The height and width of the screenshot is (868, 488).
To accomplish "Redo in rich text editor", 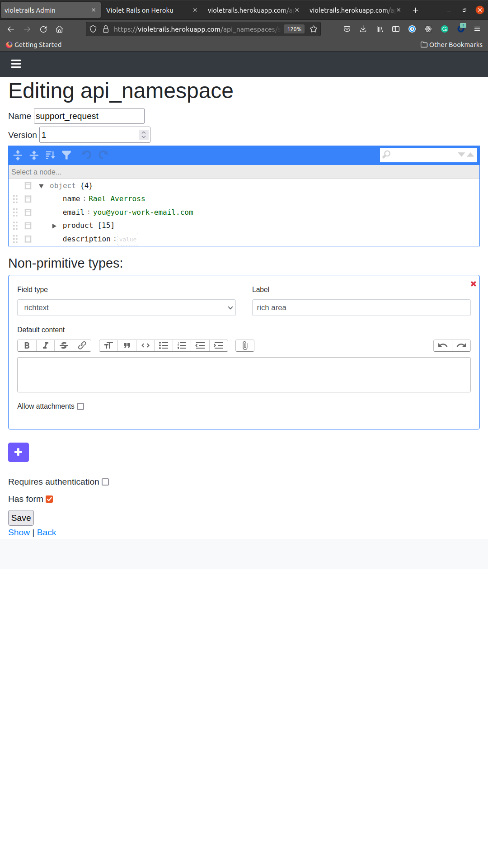I will 461,345.
